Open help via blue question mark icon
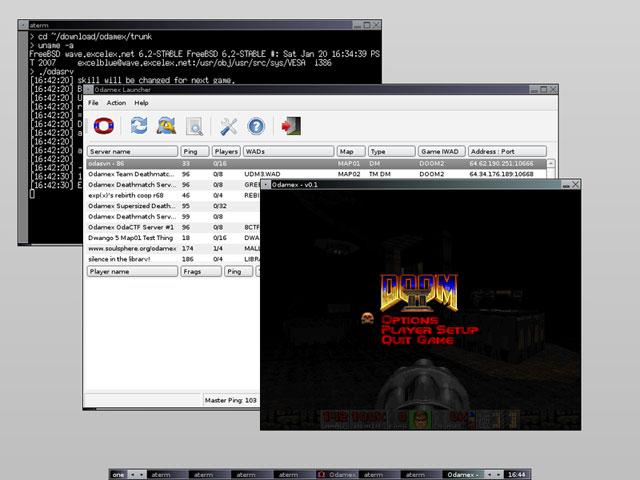 (256, 126)
